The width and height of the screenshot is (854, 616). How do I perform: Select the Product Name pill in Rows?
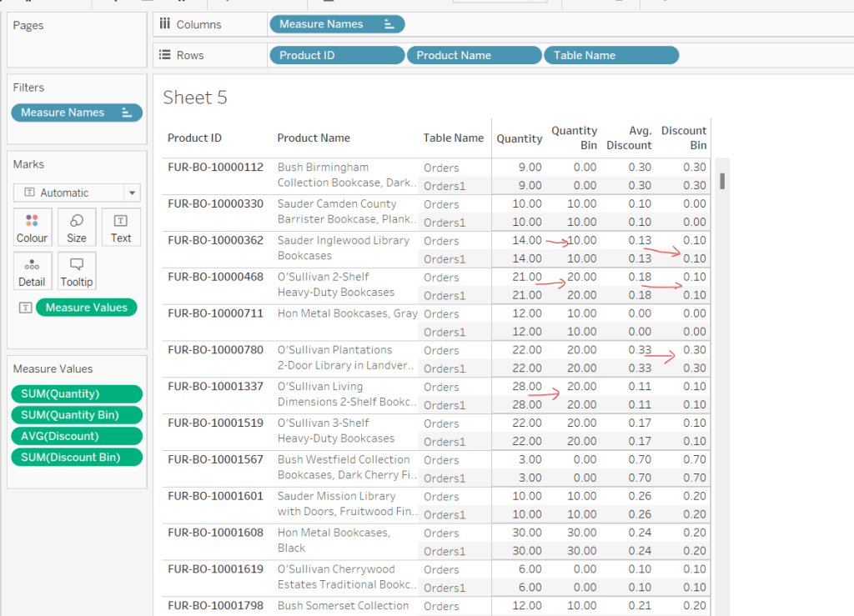[474, 55]
